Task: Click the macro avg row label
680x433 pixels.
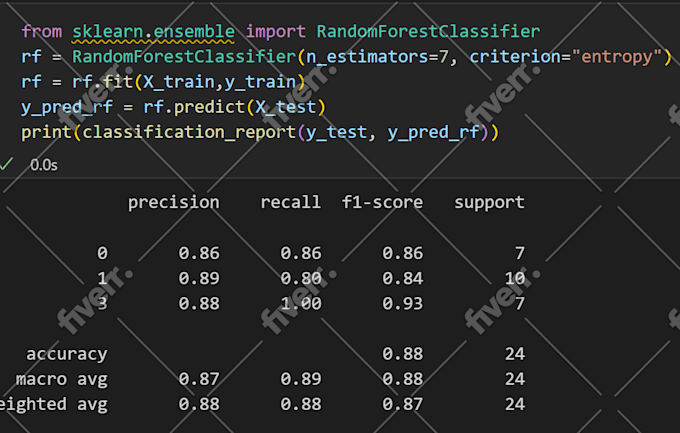Action: click(x=61, y=379)
